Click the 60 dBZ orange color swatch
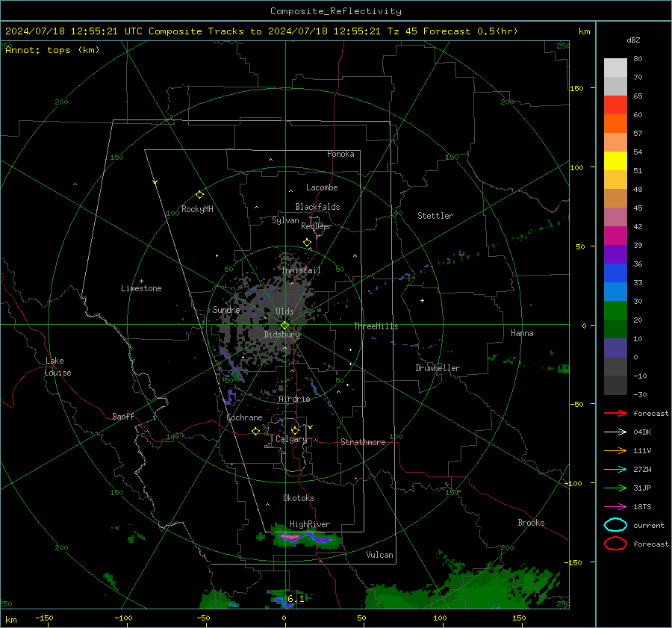 (x=615, y=123)
